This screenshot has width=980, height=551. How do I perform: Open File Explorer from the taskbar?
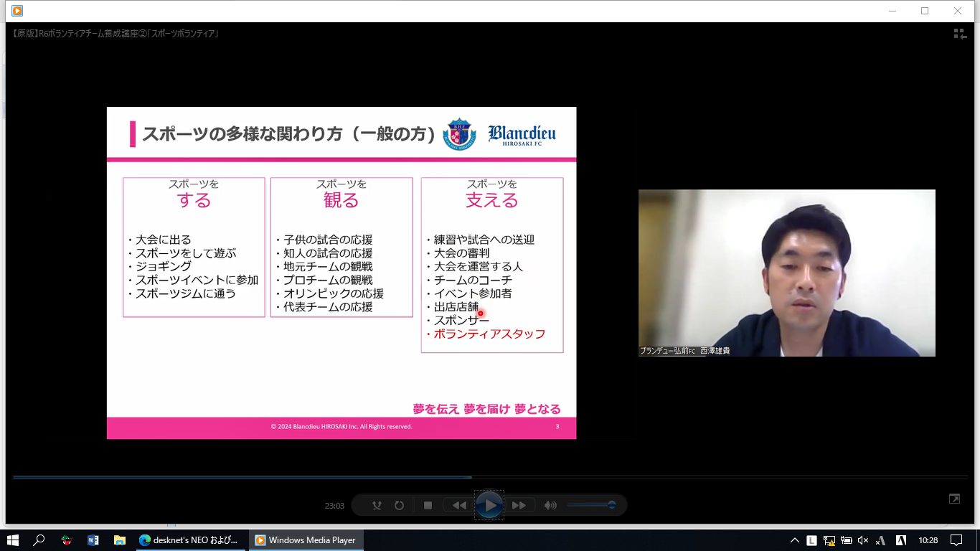pos(119,540)
